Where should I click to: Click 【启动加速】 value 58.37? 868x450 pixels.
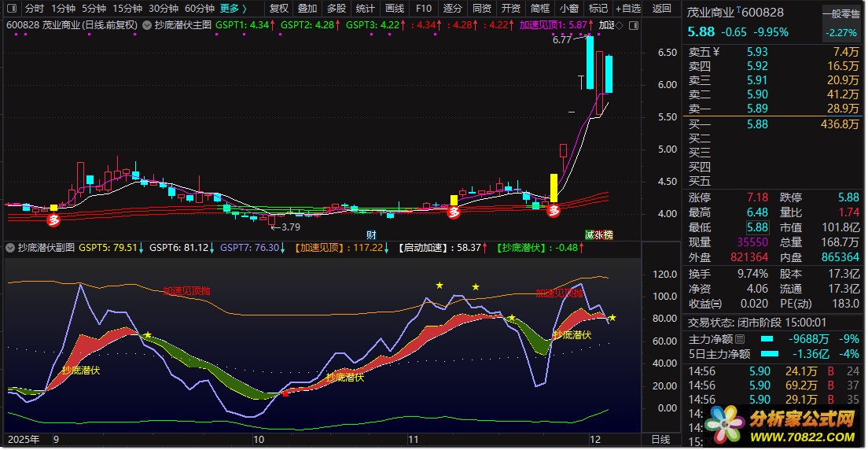[x=469, y=248]
